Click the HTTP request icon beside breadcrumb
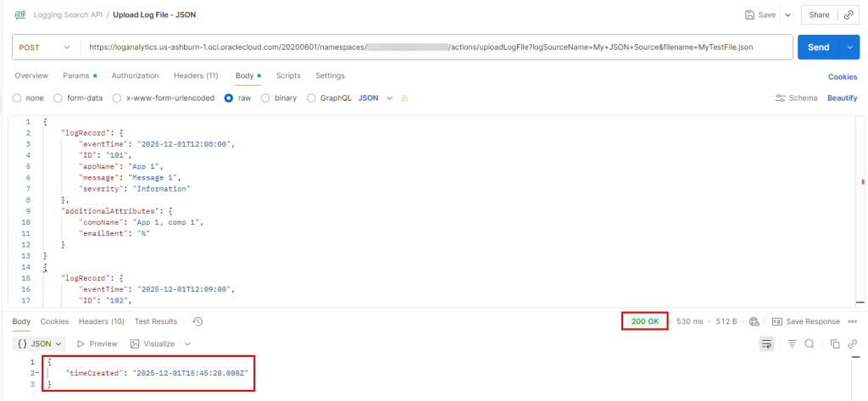The image size is (868, 401). coord(20,15)
